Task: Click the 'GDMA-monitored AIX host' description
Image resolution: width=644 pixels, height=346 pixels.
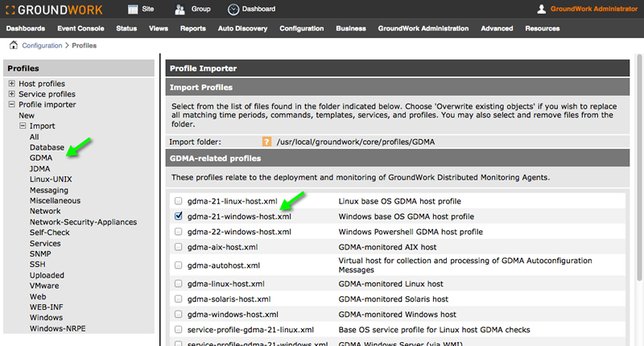Action: (x=387, y=247)
